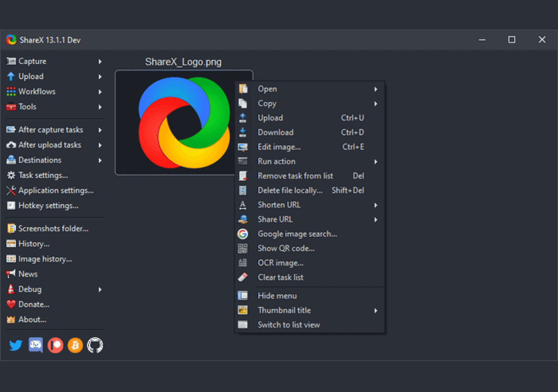This screenshot has height=392, width=558.
Task: Expand the Capture submenu arrow
Action: point(100,61)
